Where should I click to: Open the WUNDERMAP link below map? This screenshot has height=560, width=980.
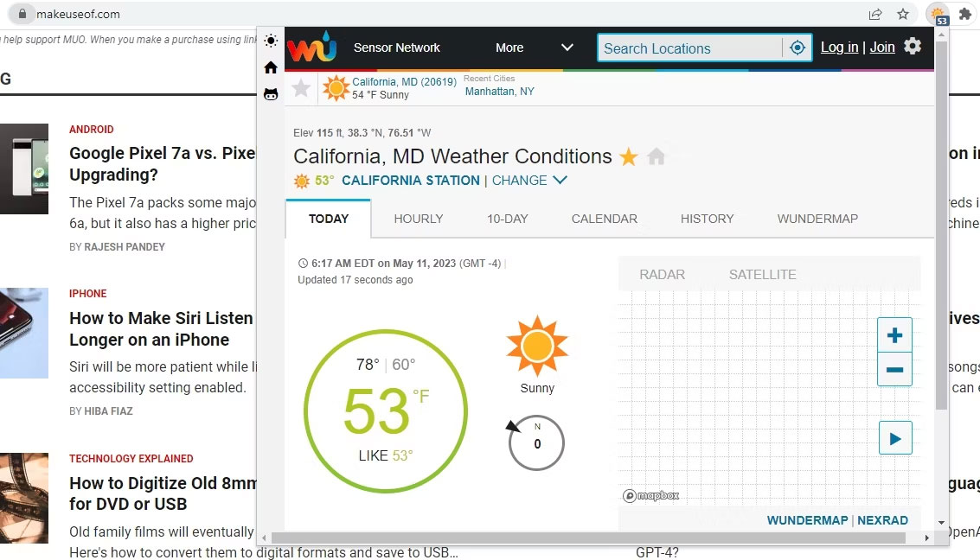(808, 520)
